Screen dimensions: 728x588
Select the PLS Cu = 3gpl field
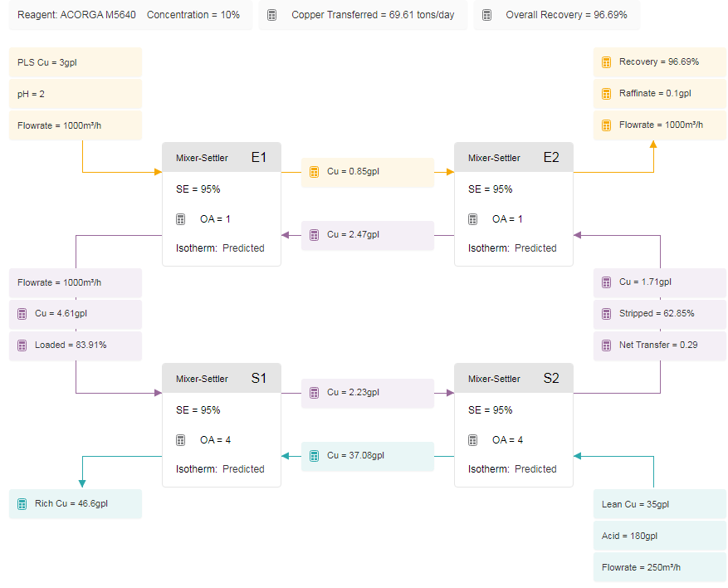click(x=76, y=62)
